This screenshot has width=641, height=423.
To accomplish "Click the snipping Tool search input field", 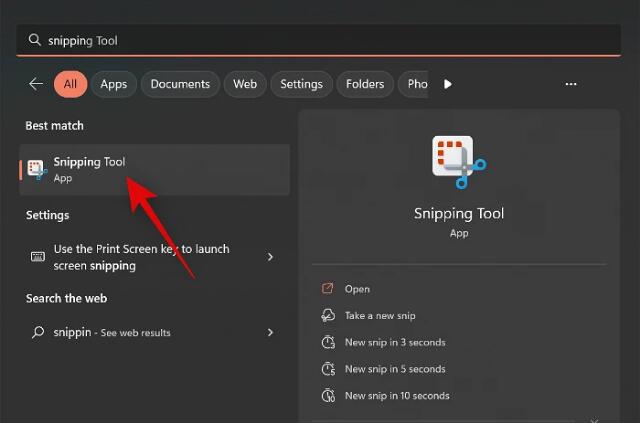I will pos(318,40).
